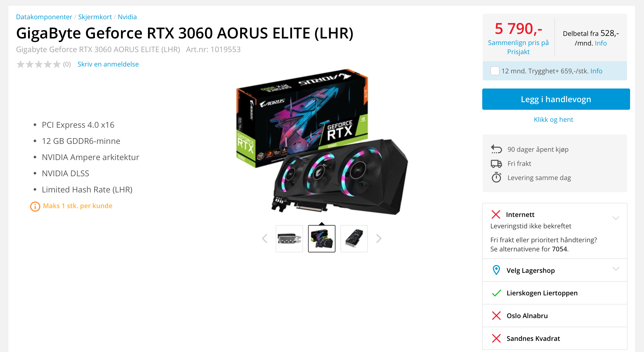The height and width of the screenshot is (352, 644).
Task: Click the red X icon beside Internett
Action: tap(496, 214)
